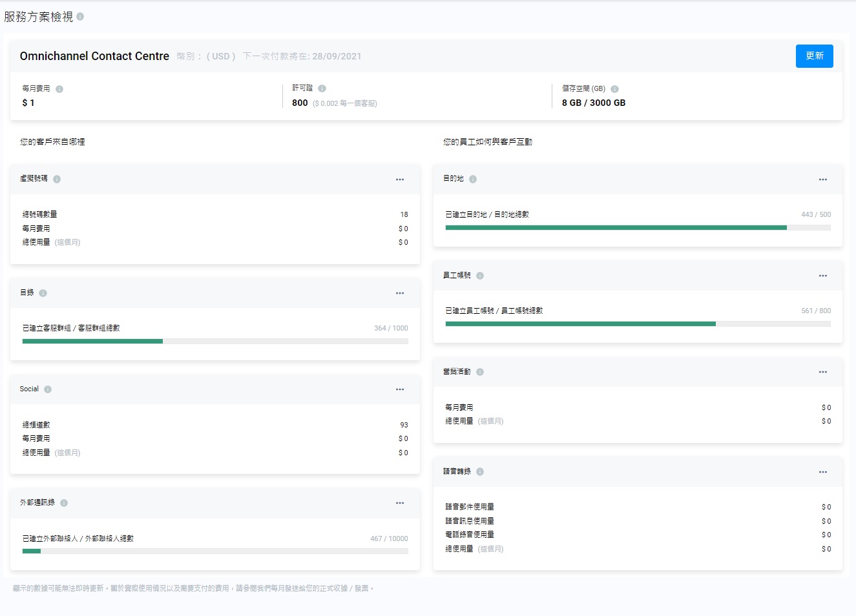The width and height of the screenshot is (856, 616).
Task: Click info icon beside Social heading
Action: [48, 389]
